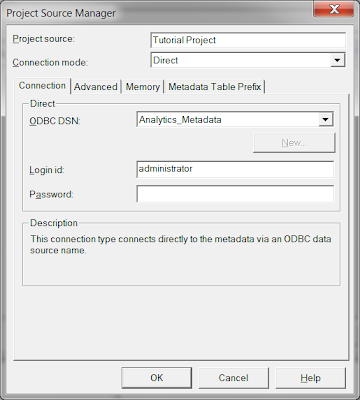Click the Project Source Manager title text

61,13
